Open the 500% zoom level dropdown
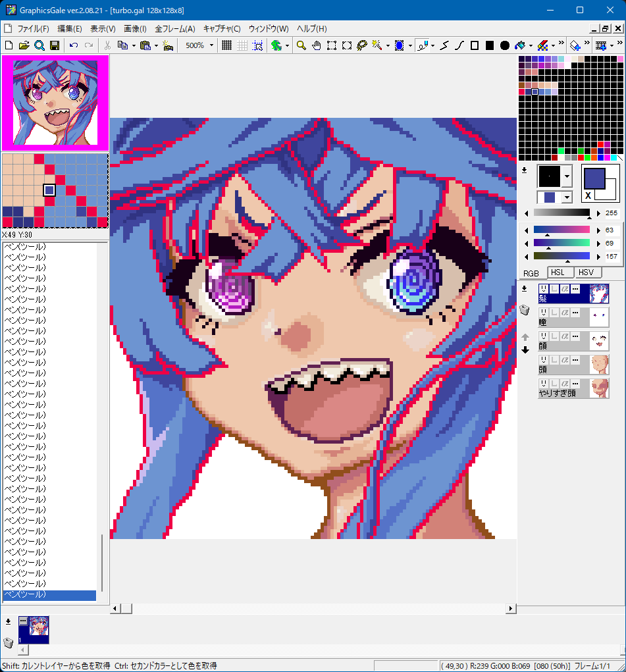This screenshot has height=672, width=626. point(211,45)
